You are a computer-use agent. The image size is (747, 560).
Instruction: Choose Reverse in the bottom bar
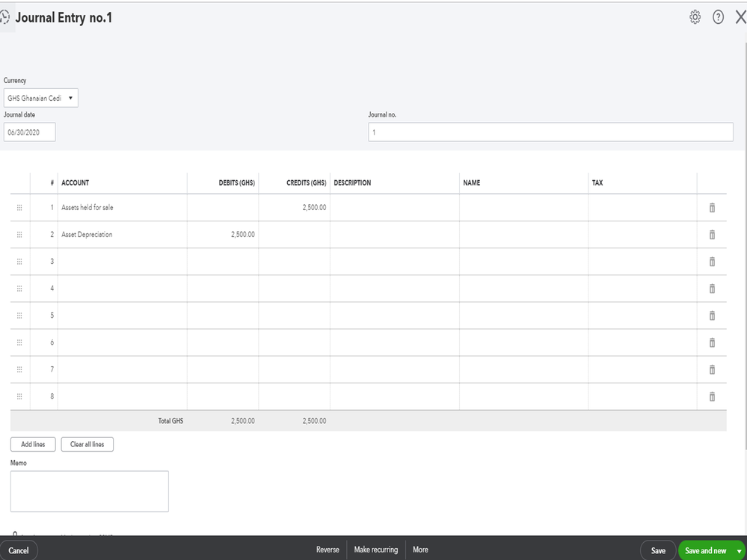click(x=328, y=550)
